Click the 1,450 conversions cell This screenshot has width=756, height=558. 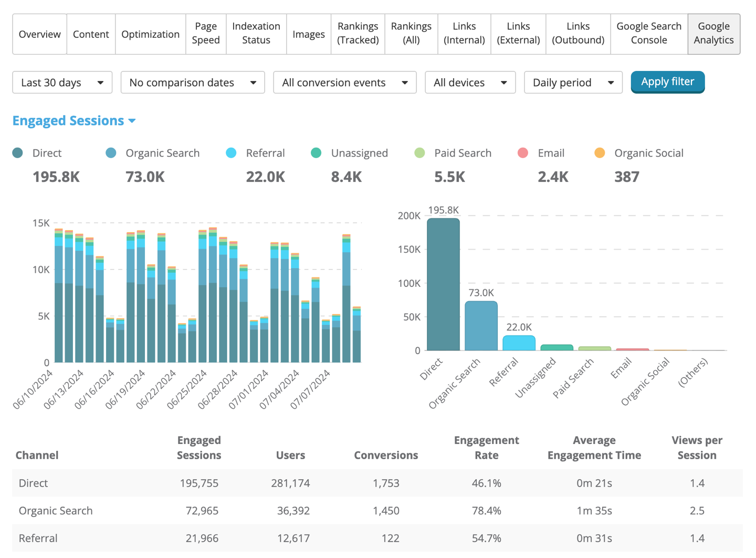[x=386, y=511]
